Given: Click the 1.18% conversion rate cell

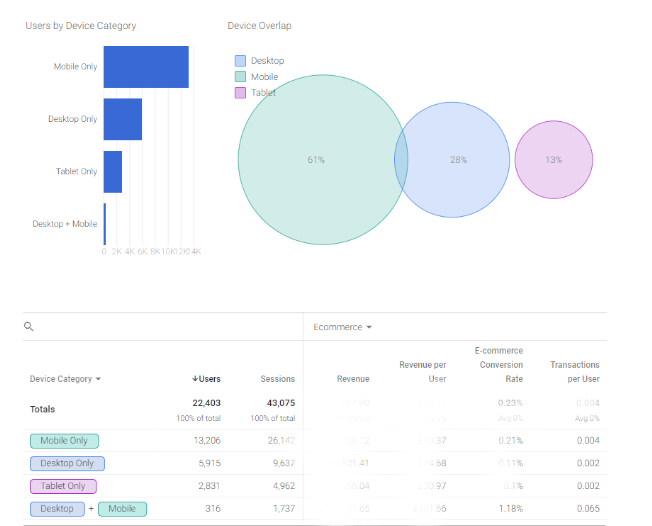Looking at the screenshot, I should tap(510, 509).
